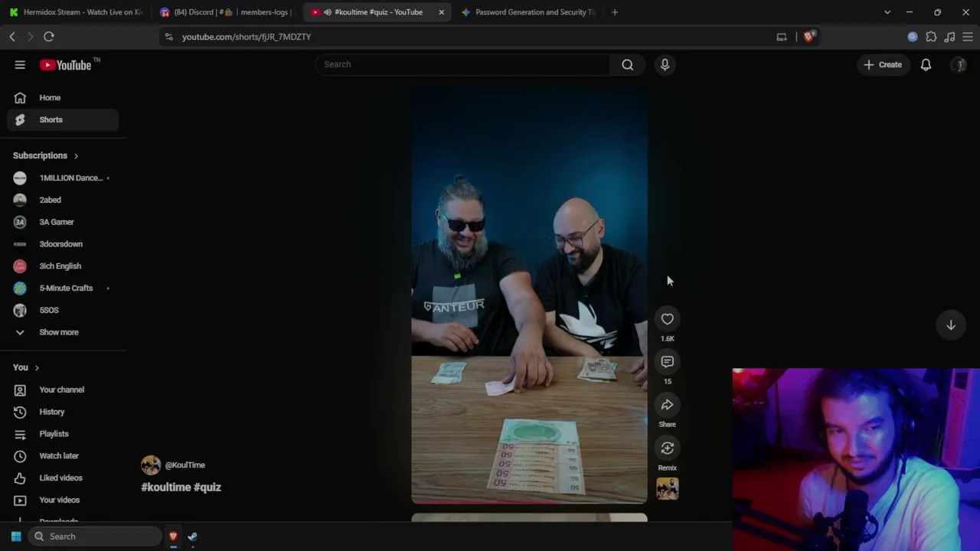Like the short with the heart icon

pyautogui.click(x=668, y=319)
